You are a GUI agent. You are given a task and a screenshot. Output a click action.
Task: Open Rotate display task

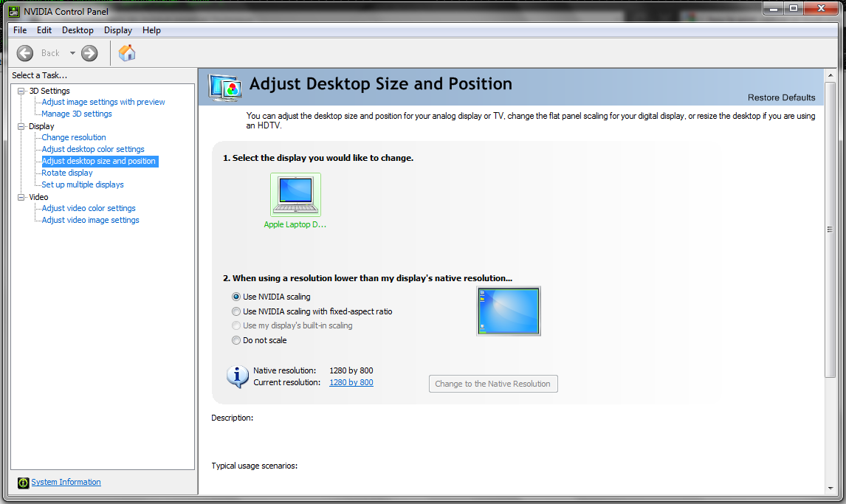tap(67, 173)
